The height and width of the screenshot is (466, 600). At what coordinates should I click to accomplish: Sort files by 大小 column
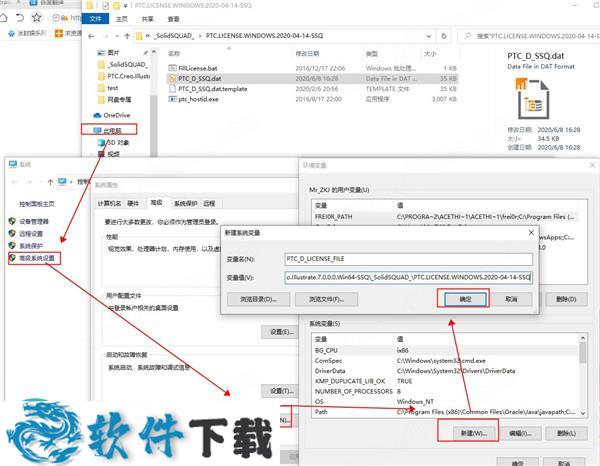(x=430, y=54)
